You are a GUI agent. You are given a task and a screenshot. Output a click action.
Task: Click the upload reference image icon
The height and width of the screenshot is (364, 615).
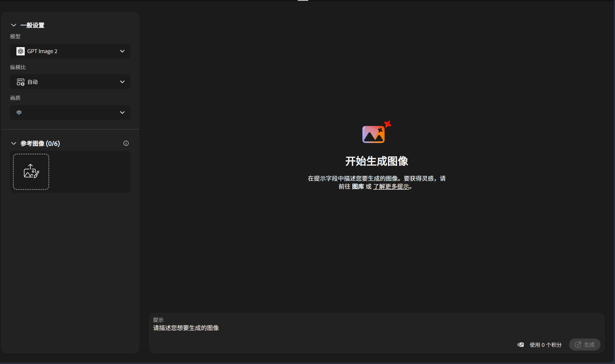(x=31, y=171)
